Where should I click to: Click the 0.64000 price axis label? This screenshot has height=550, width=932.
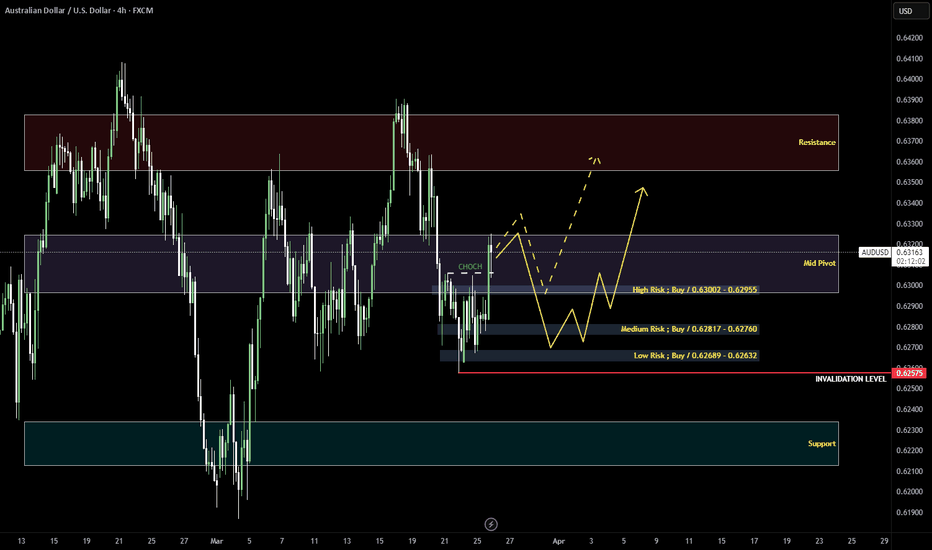point(909,79)
